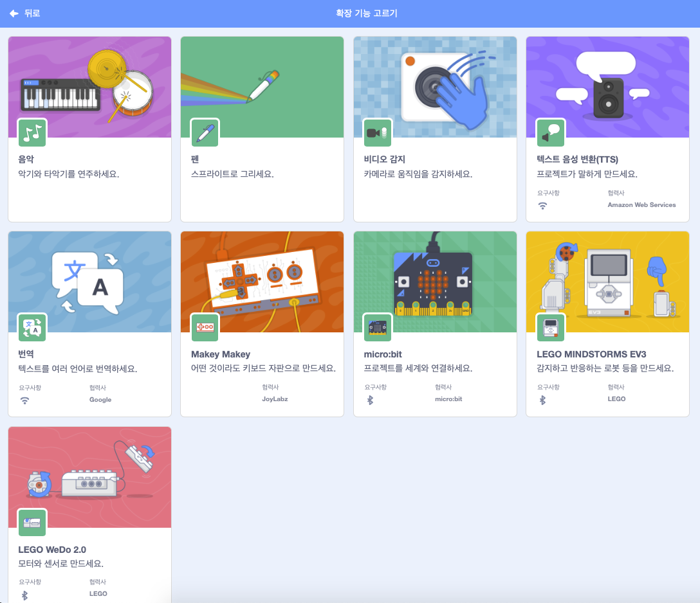The width and height of the screenshot is (700, 603).
Task: Click the Google collaborator label
Action: tap(100, 400)
